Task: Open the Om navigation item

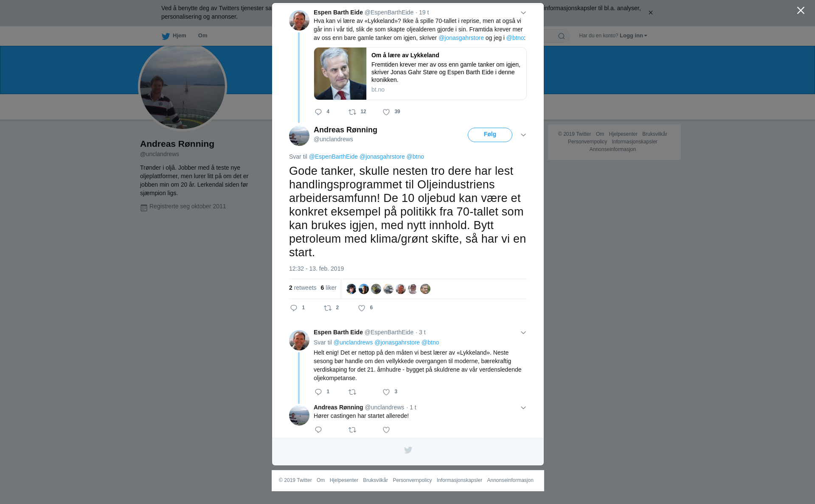Action: point(202,36)
